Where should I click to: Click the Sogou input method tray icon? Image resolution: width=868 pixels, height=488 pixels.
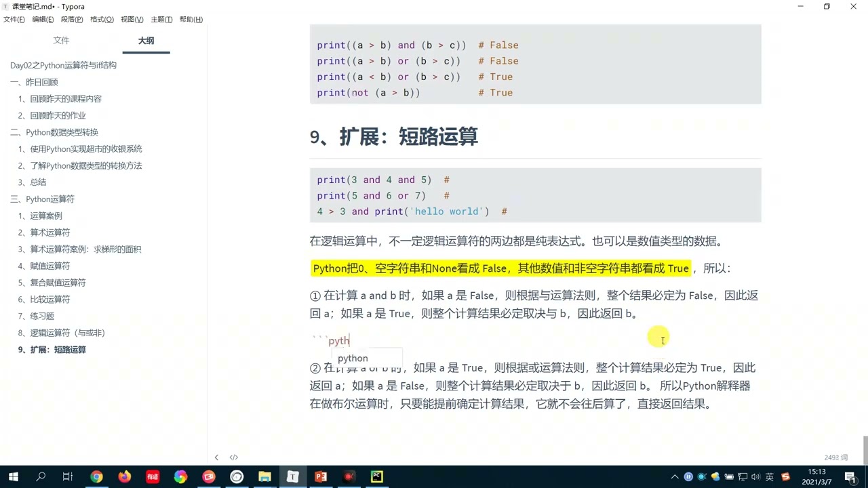(786, 476)
